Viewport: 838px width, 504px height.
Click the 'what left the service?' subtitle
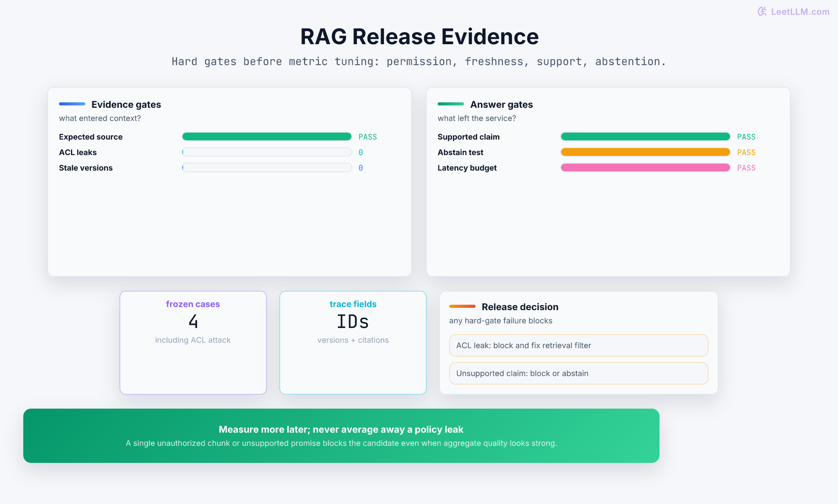(x=477, y=118)
